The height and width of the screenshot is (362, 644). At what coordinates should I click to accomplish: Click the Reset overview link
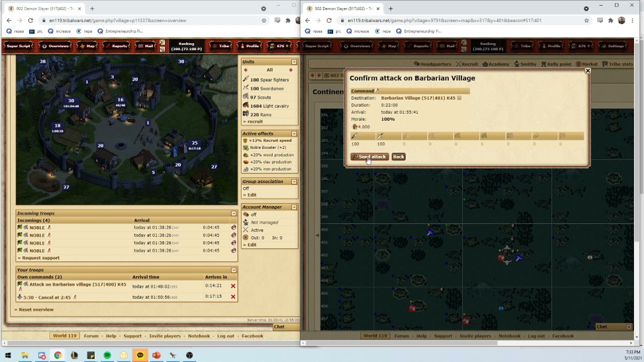[36, 310]
